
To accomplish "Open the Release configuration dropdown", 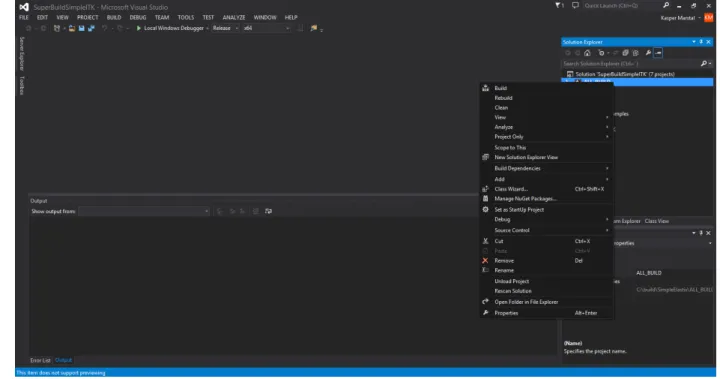I will [225, 28].
